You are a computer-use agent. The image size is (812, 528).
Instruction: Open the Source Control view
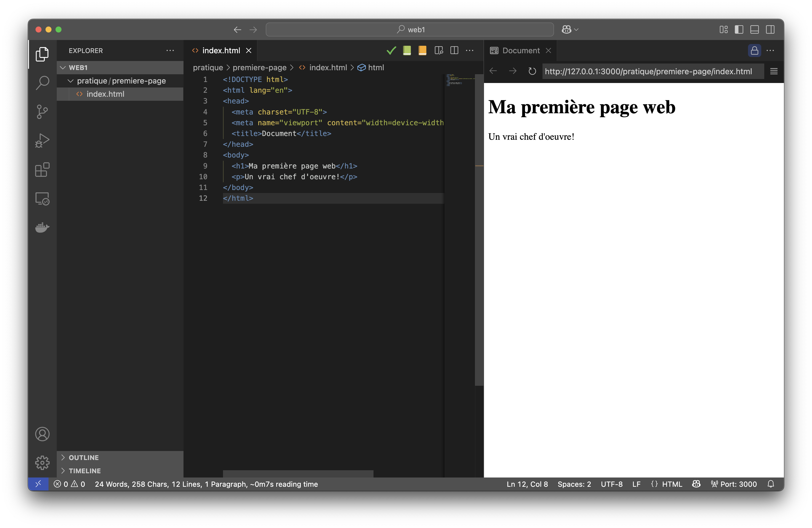42,111
